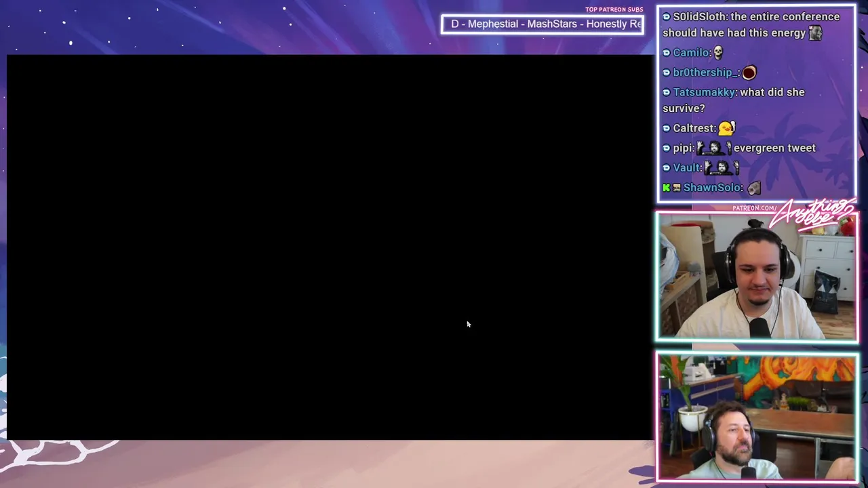Screen dimensions: 868x488
Task: Open Tatsumakky's username in chat
Action: (705, 92)
